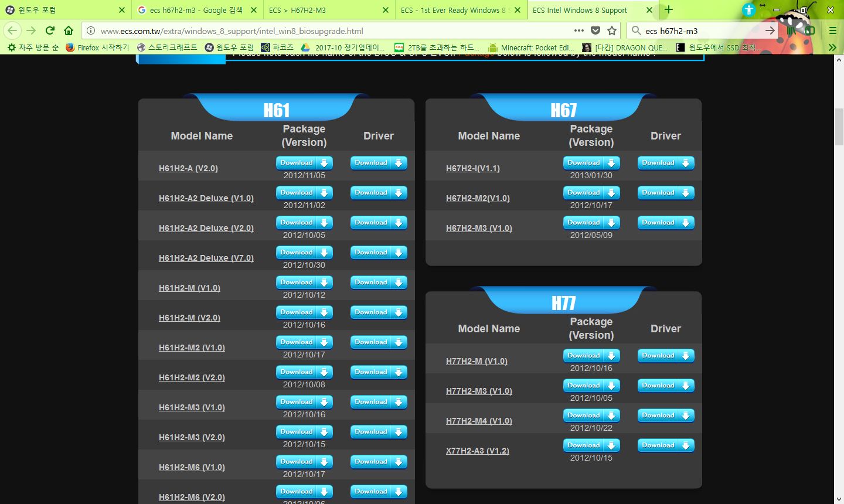Download package for H77H2-M (V1.0)
The image size is (844, 504).
point(591,356)
